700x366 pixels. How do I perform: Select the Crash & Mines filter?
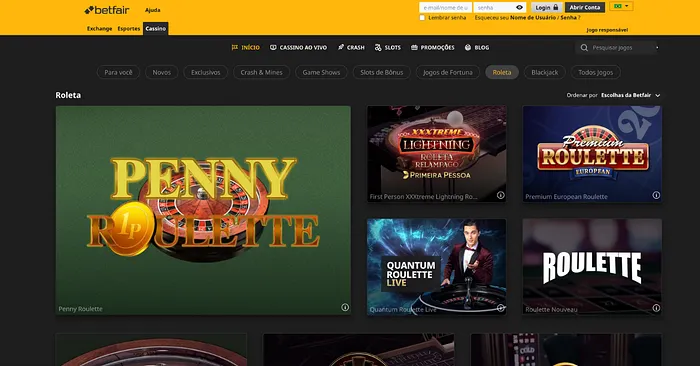point(262,72)
